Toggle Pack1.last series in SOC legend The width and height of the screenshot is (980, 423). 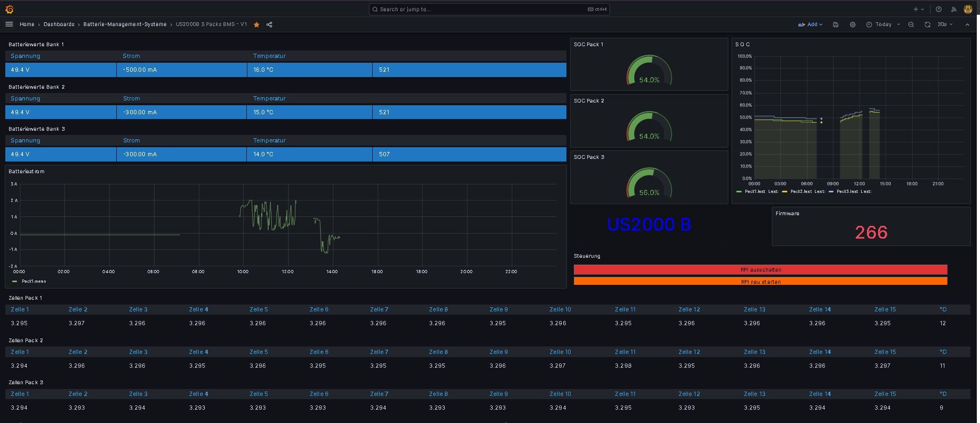coord(754,191)
